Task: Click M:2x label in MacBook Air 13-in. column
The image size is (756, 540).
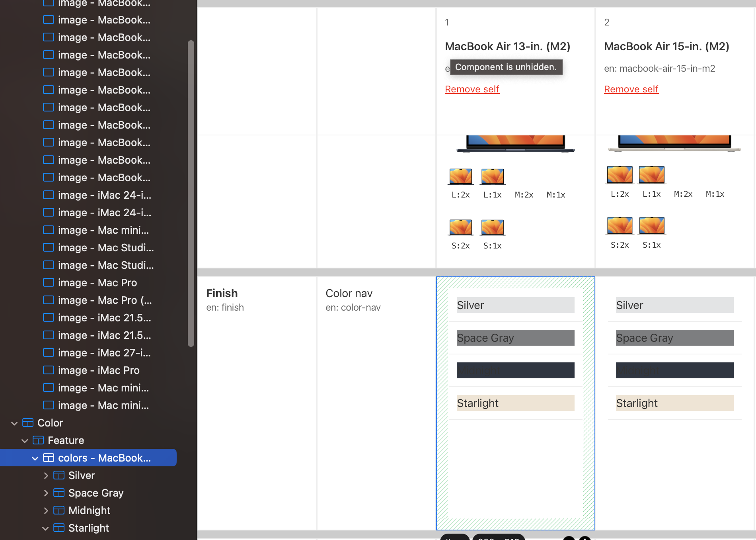Action: (x=524, y=195)
